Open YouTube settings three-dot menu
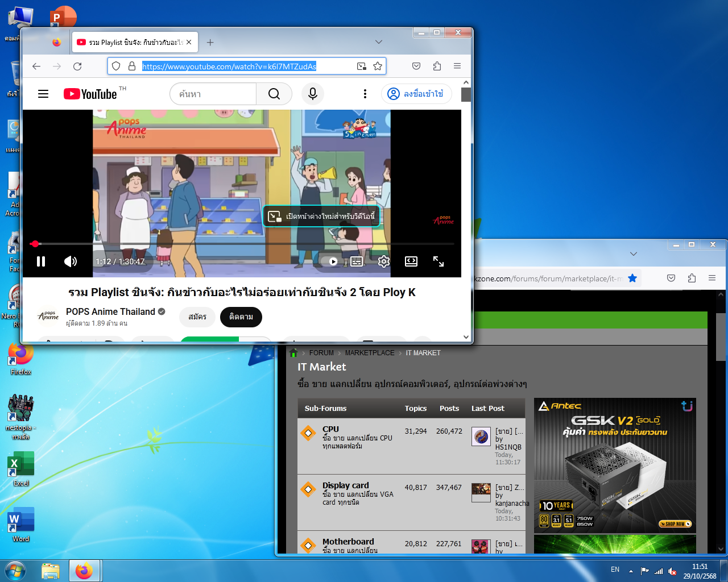The height and width of the screenshot is (582, 728). 365,94
